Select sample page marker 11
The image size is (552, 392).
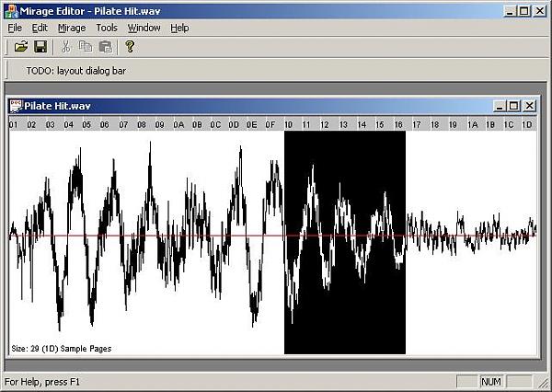coord(306,124)
